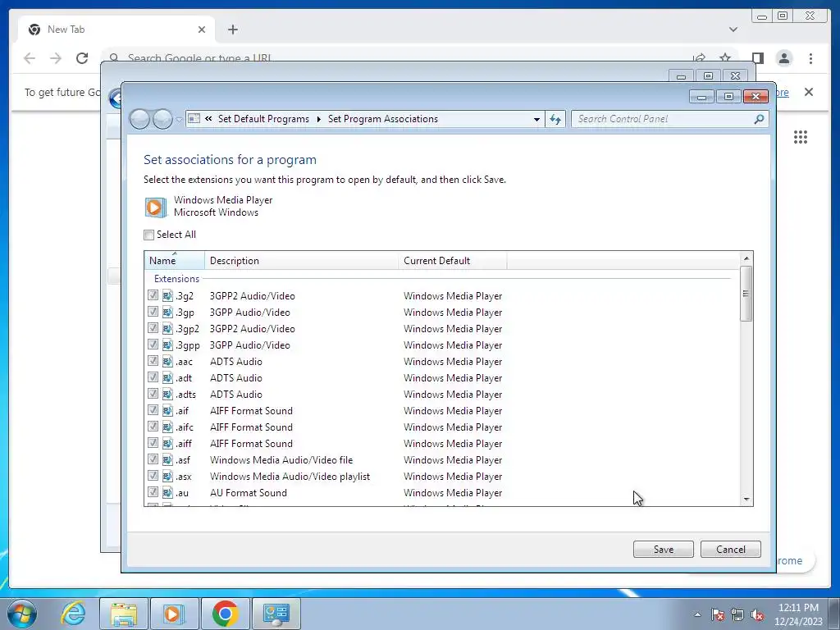Viewport: 840px width, 630px height.
Task: Click Set Default Programs breadcrumb
Action: [x=263, y=119]
